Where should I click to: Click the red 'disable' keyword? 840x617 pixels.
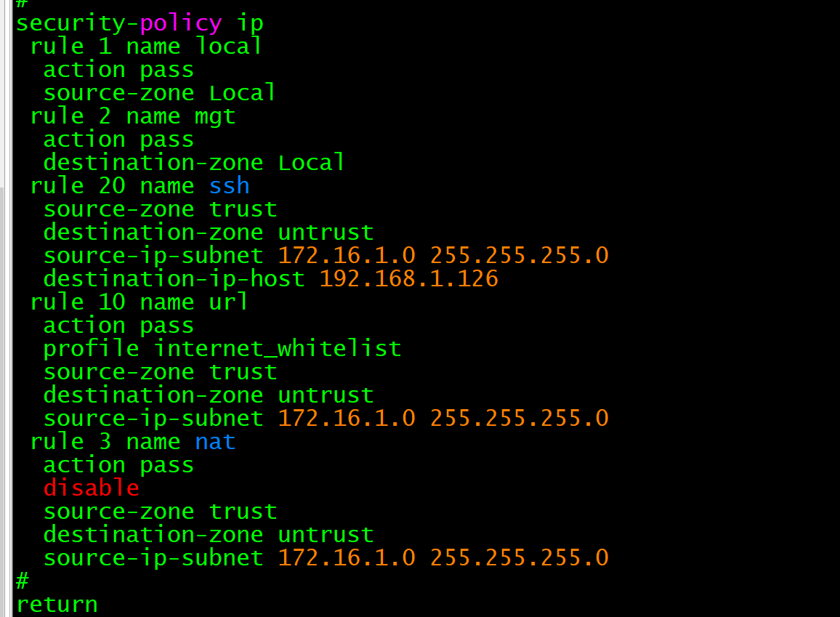(91, 488)
